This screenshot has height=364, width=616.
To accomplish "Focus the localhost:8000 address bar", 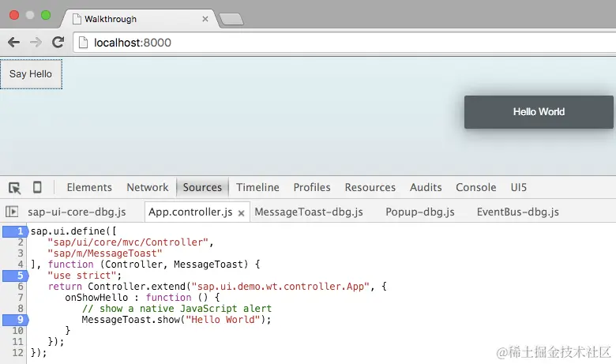I will click(346, 43).
